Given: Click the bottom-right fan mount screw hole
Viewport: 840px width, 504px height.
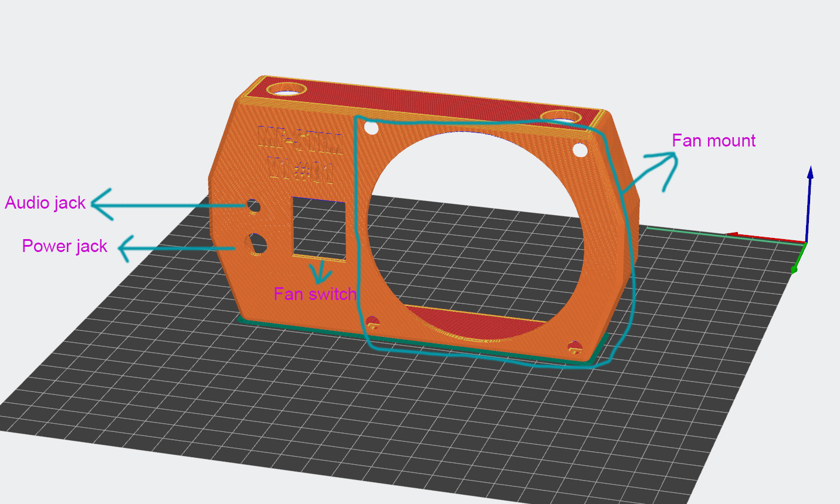Looking at the screenshot, I should 575,348.
